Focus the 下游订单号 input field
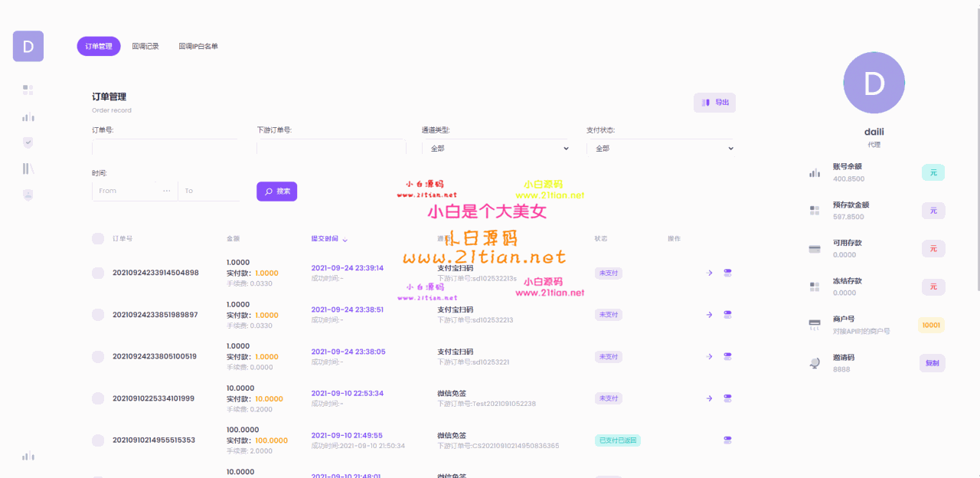The width and height of the screenshot is (980, 478). pyautogui.click(x=331, y=148)
